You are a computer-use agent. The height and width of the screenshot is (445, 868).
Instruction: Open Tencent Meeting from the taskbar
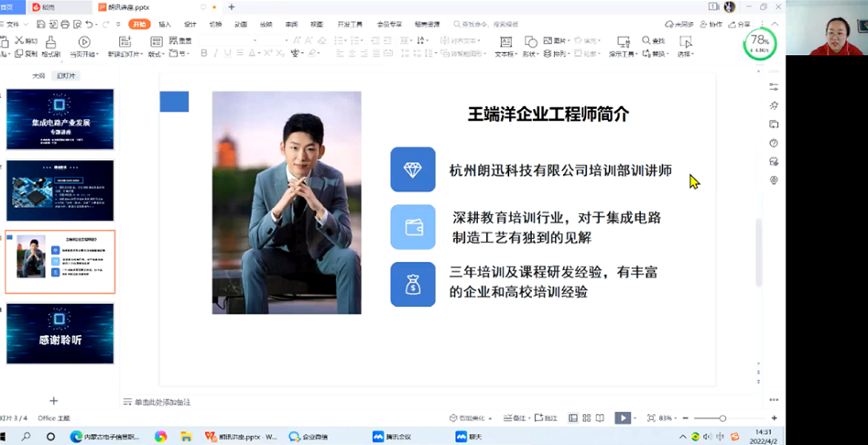click(x=390, y=437)
